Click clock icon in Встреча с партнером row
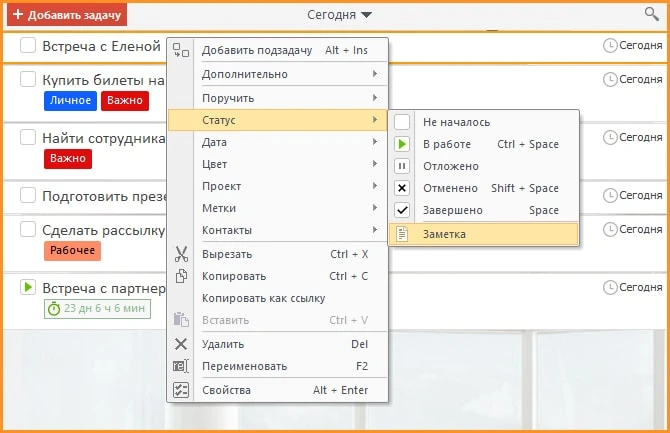 tap(610, 288)
